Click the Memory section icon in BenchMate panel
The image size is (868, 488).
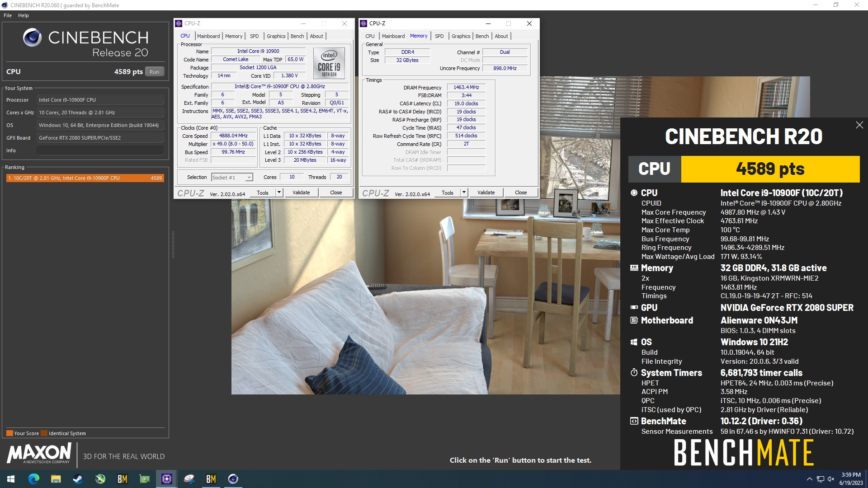pyautogui.click(x=634, y=268)
